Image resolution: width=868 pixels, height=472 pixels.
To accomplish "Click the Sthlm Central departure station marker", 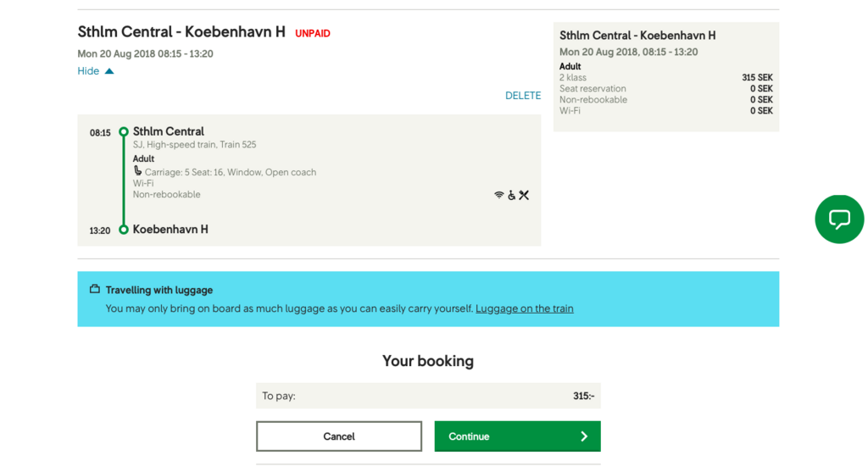I will pyautogui.click(x=124, y=131).
